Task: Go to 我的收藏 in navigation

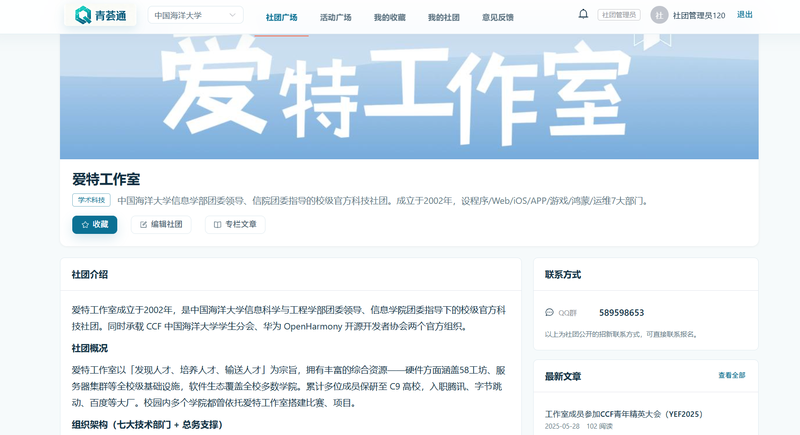Action: [390, 17]
